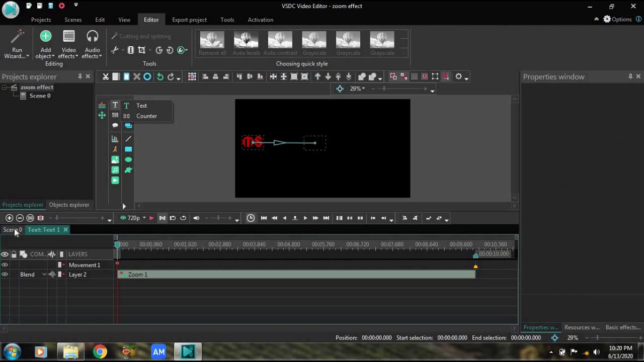Select the Free shape tool

tap(128, 170)
